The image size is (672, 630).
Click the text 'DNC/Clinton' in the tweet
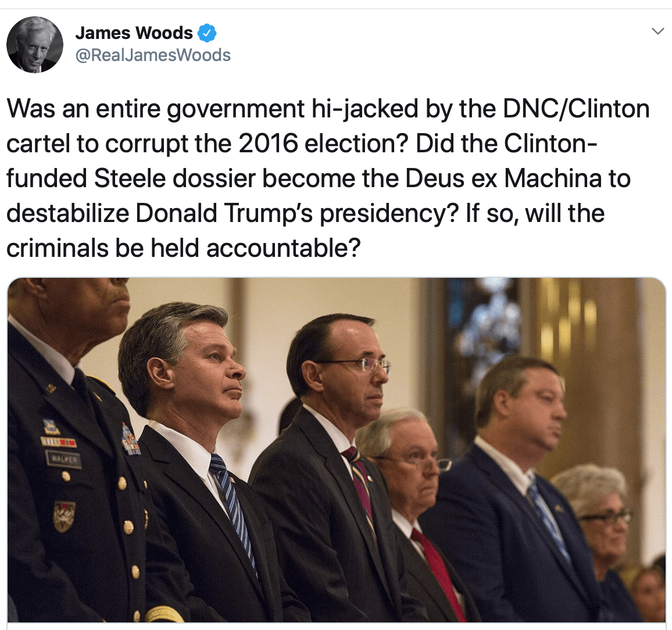576,109
